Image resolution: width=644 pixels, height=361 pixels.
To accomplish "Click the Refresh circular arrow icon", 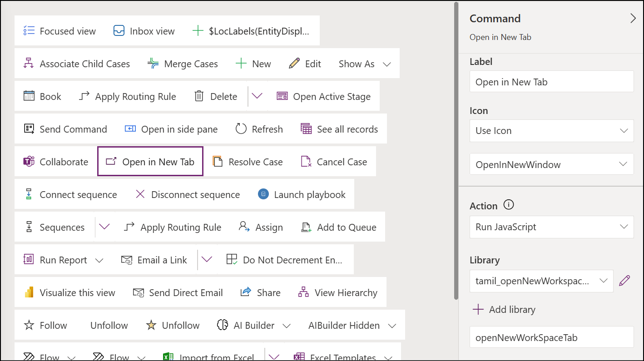I will [241, 129].
